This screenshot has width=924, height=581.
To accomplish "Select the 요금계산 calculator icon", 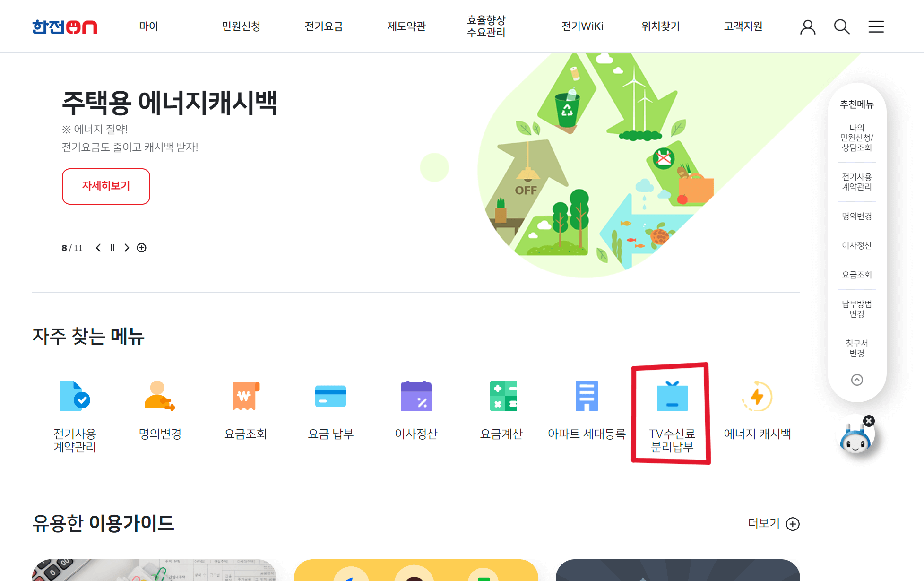I will click(501, 396).
